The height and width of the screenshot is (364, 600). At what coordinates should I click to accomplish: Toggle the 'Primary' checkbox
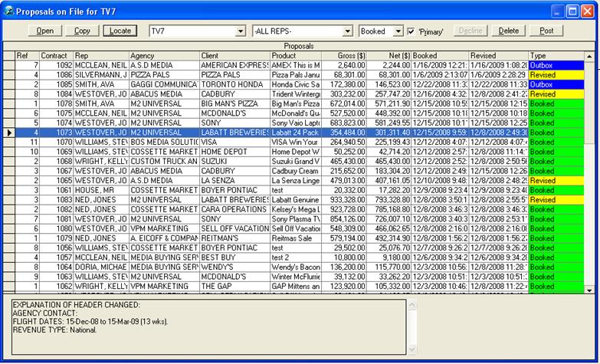(x=411, y=31)
